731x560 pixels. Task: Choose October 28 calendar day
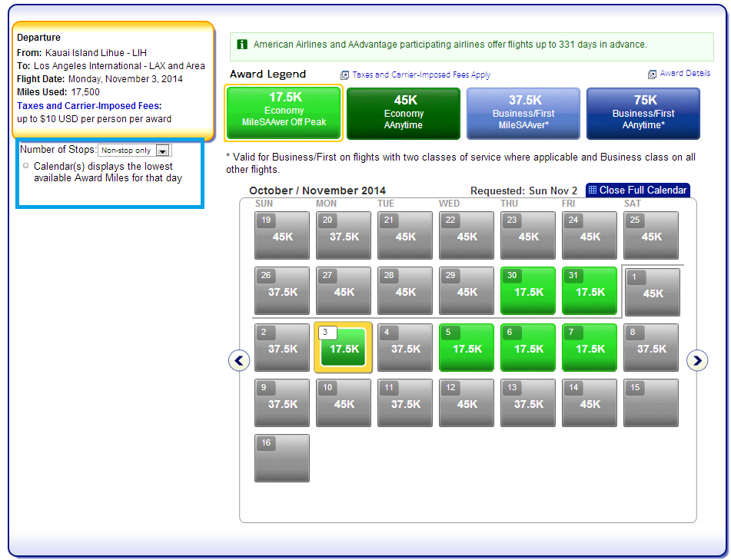click(405, 290)
